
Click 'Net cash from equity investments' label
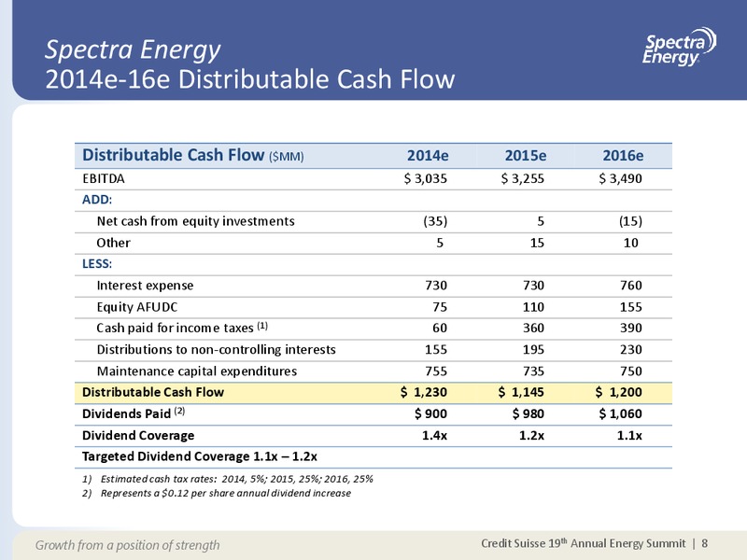(195, 221)
